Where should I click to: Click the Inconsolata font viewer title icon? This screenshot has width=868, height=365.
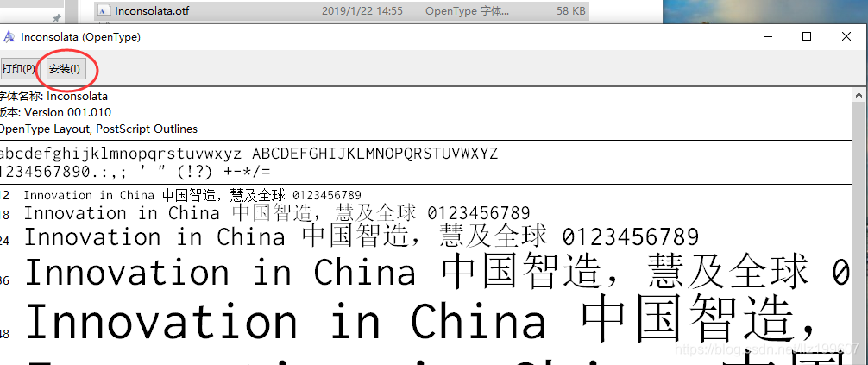tap(9, 37)
